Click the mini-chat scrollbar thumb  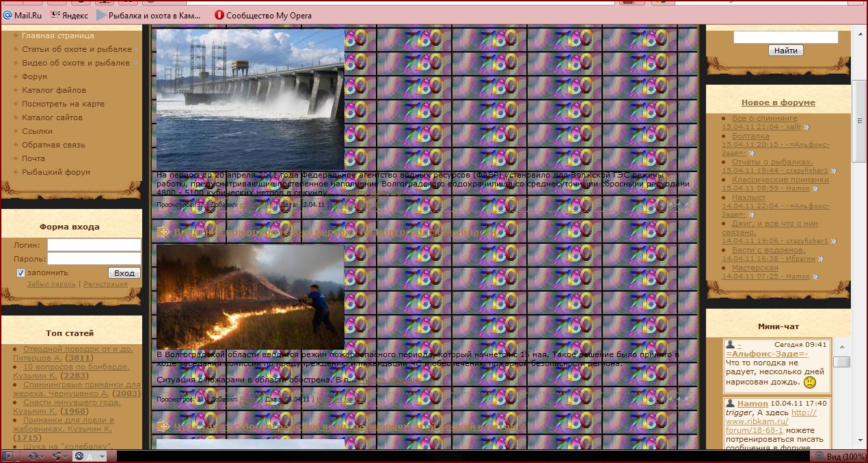click(842, 361)
